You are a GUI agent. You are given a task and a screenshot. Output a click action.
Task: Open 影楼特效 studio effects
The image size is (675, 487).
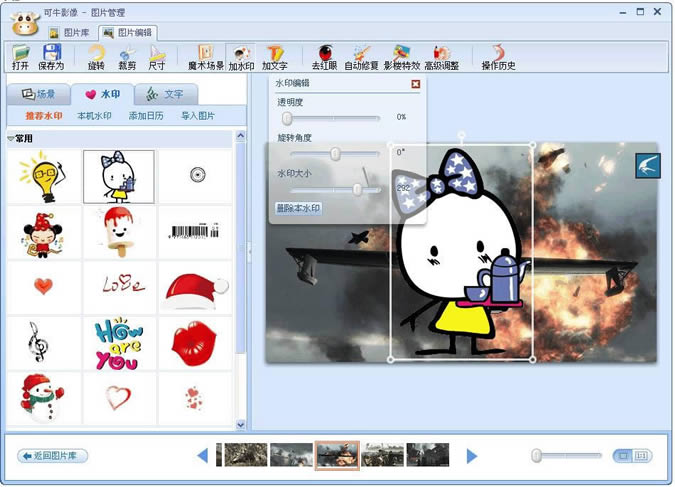401,57
